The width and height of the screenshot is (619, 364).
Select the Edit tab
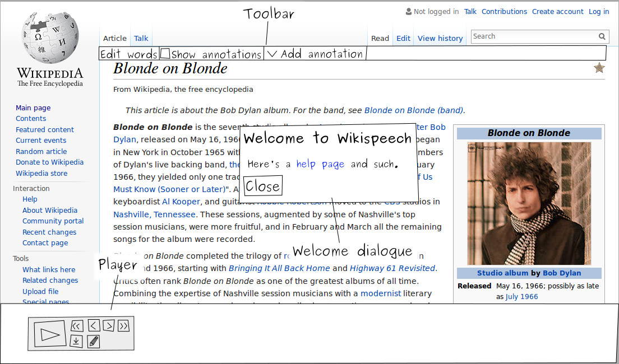[404, 38]
